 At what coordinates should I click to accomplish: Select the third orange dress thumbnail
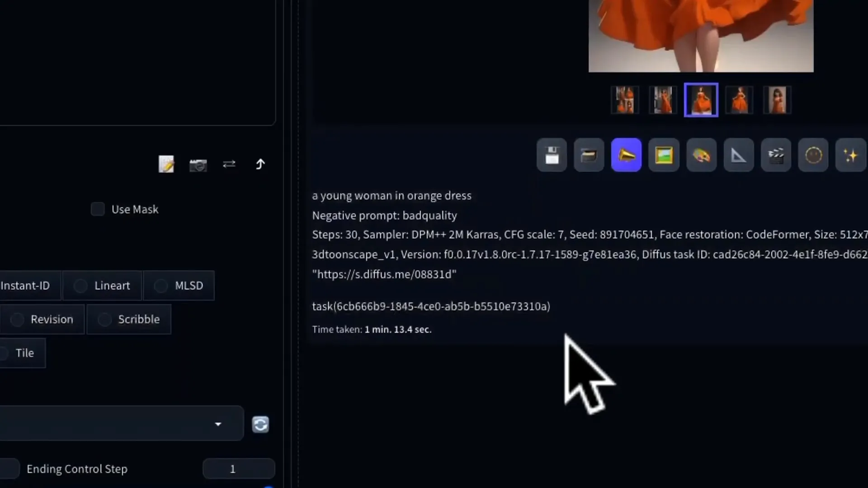point(701,99)
